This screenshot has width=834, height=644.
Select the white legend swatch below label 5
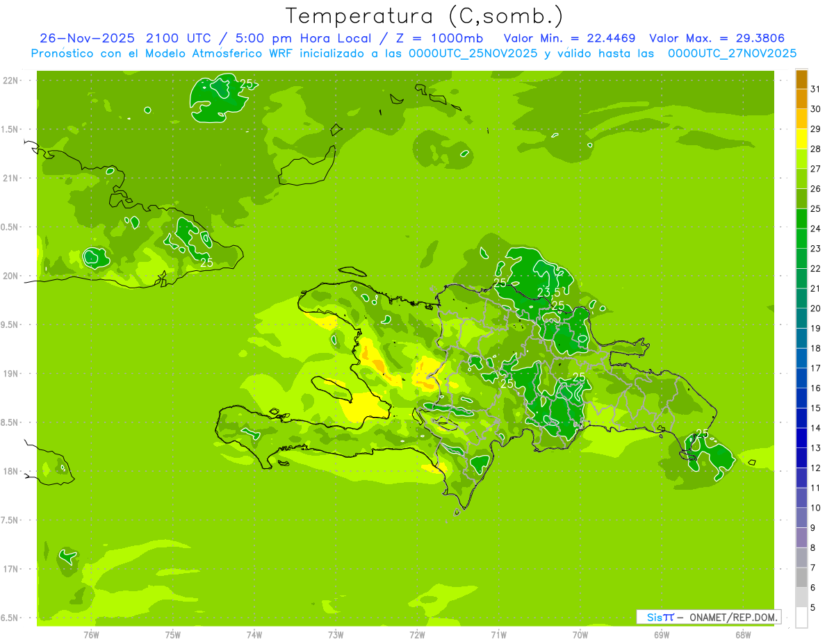[801, 618]
